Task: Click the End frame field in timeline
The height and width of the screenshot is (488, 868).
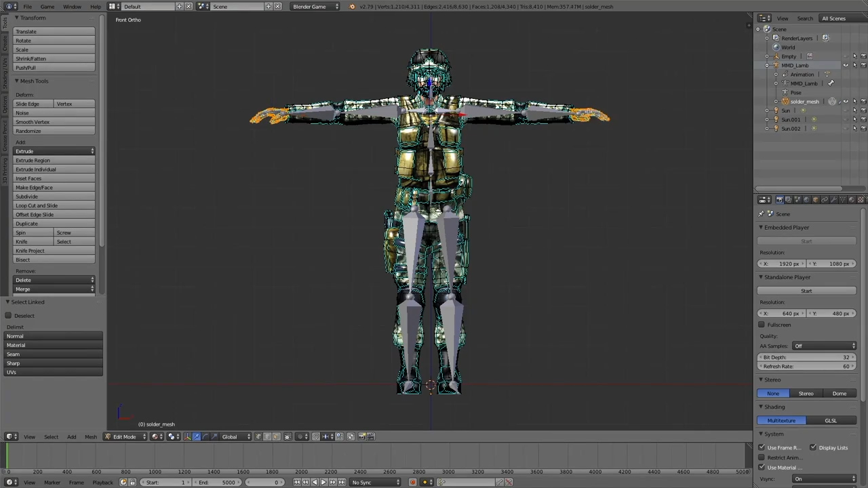Action: pyautogui.click(x=217, y=483)
